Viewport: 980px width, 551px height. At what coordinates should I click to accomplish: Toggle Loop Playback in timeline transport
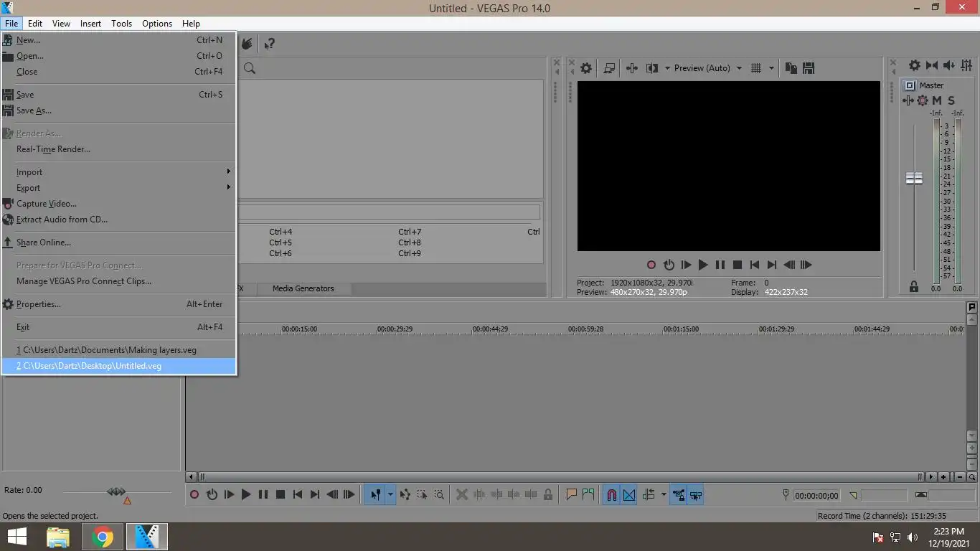point(212,494)
